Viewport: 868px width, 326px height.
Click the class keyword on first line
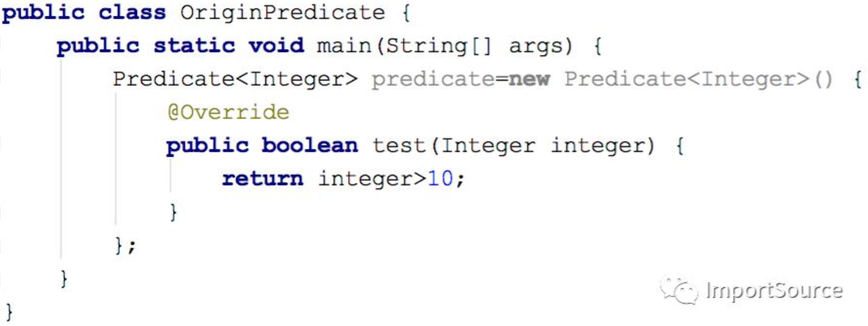(x=132, y=12)
